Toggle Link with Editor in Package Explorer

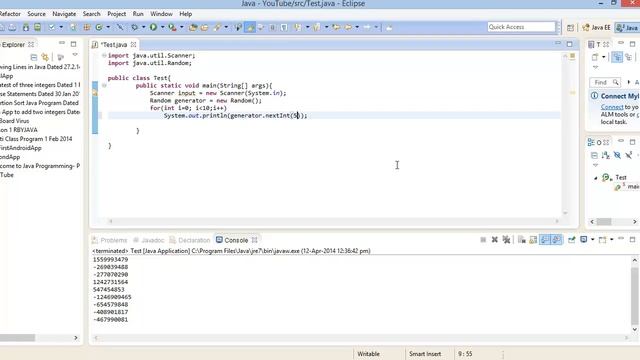pos(45,57)
